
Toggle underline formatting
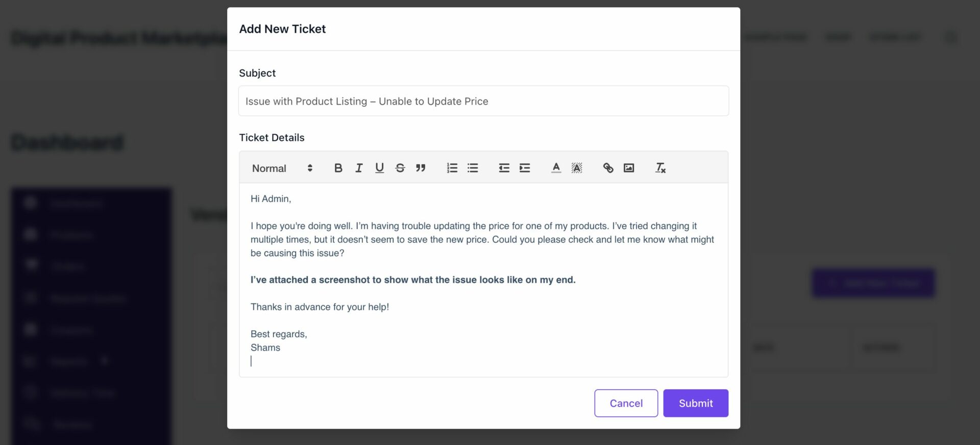tap(379, 168)
